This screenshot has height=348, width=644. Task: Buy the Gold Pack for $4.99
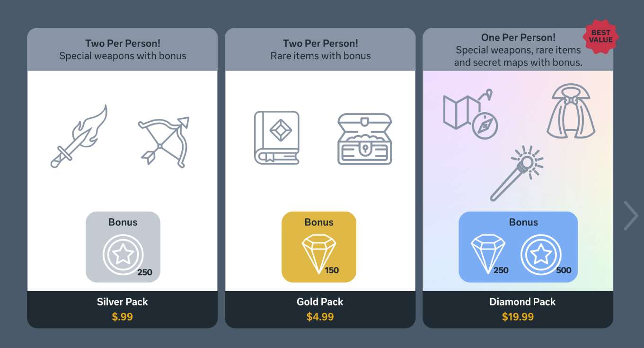click(x=320, y=309)
